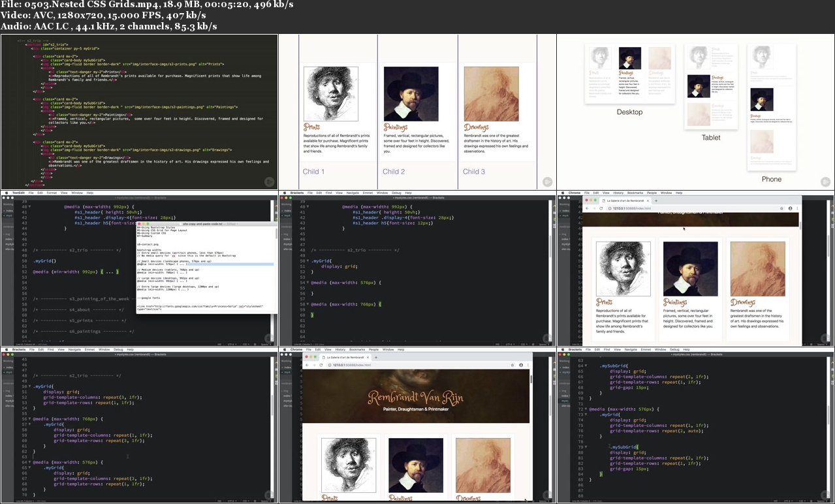Back arrow in Chrome frame showing Rembrandt Van Rijn header
The height and width of the screenshot is (504, 835).
(x=307, y=365)
